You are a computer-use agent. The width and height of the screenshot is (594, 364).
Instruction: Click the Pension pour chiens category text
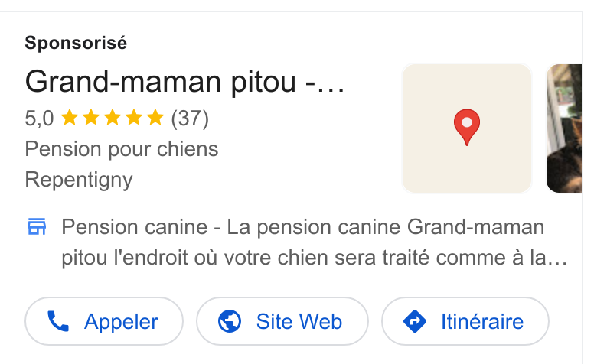[122, 149]
